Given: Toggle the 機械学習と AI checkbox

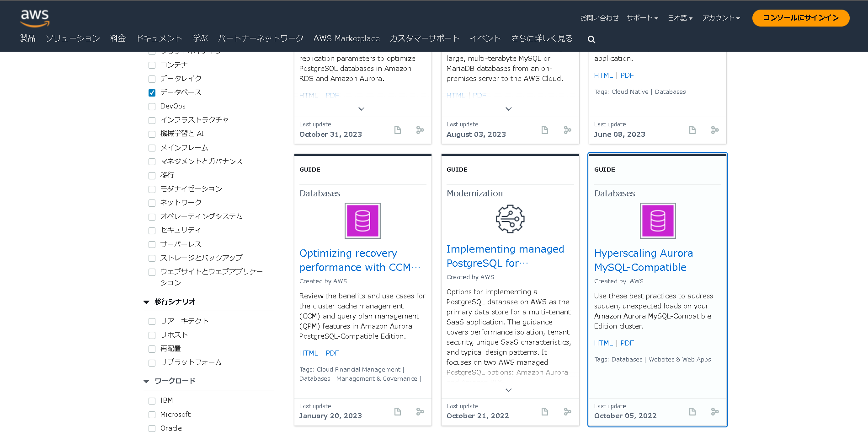Looking at the screenshot, I should (x=152, y=134).
